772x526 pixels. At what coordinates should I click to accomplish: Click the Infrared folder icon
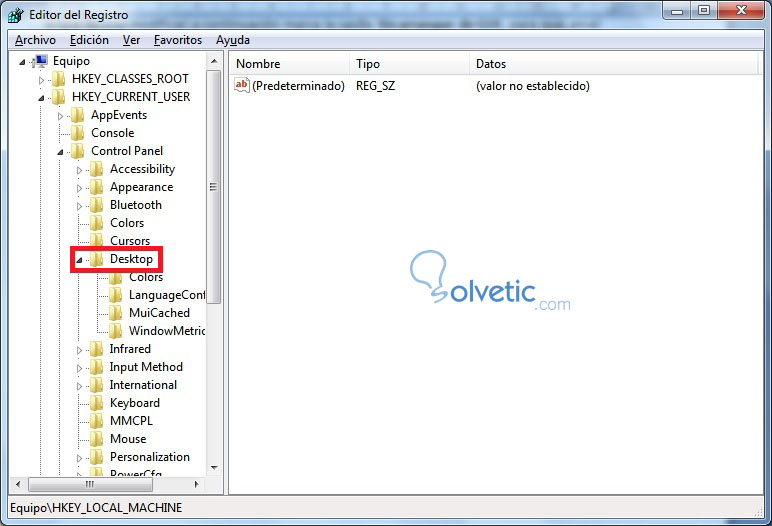[96, 349]
